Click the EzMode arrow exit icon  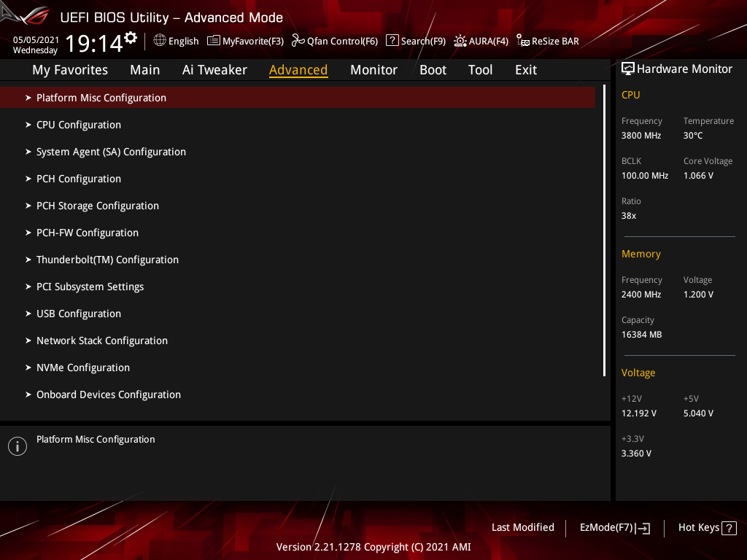643,528
